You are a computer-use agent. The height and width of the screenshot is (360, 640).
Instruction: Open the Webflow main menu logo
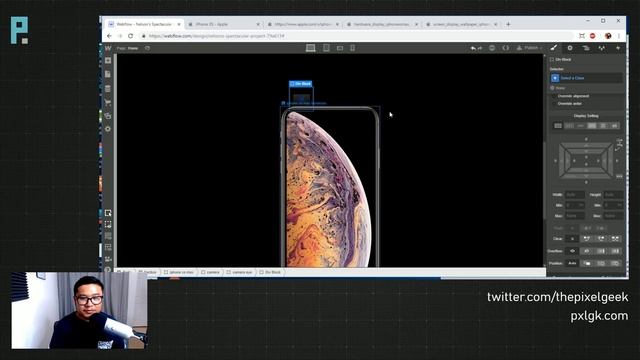point(108,48)
